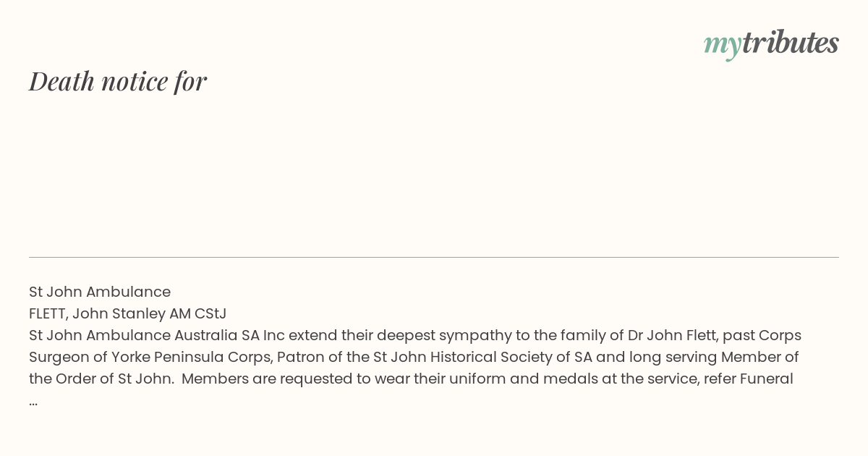Screen dimensions: 868x456
Task: Select the "St John Ambulance" title line
Action: (100, 292)
